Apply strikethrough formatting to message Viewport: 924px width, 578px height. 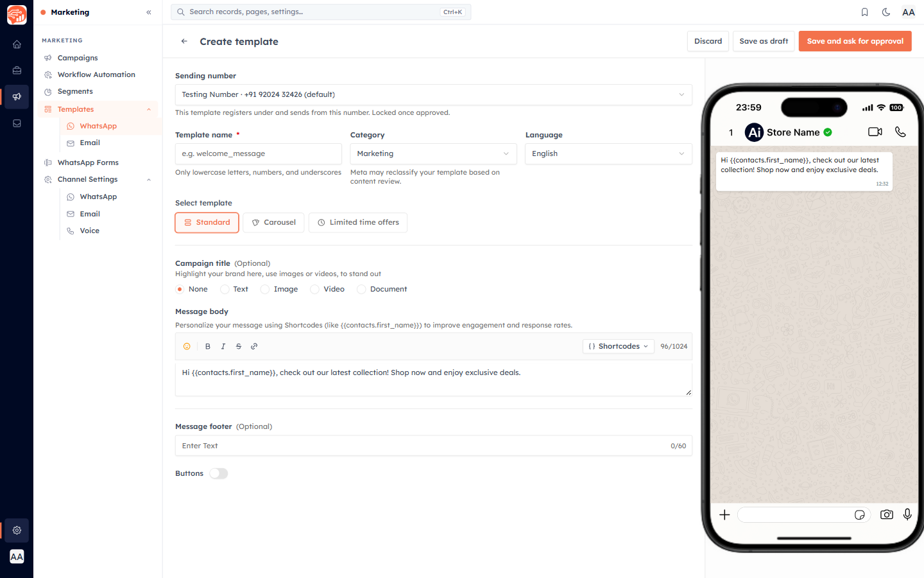(x=239, y=346)
